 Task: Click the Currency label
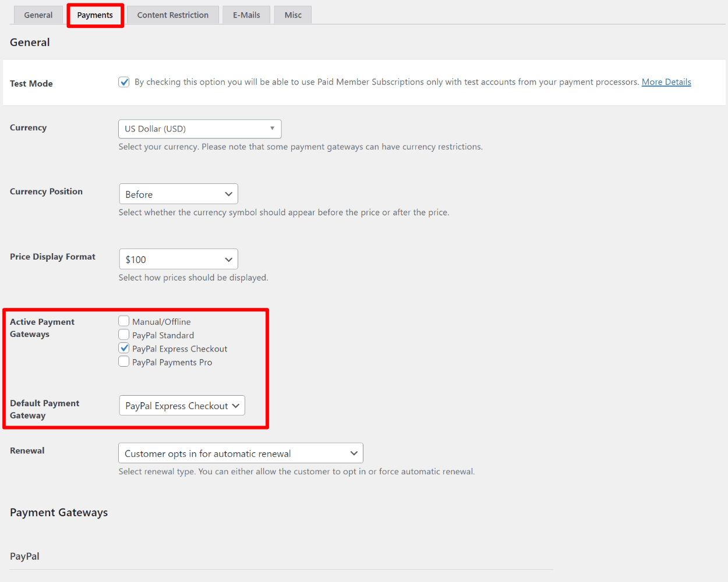(28, 127)
